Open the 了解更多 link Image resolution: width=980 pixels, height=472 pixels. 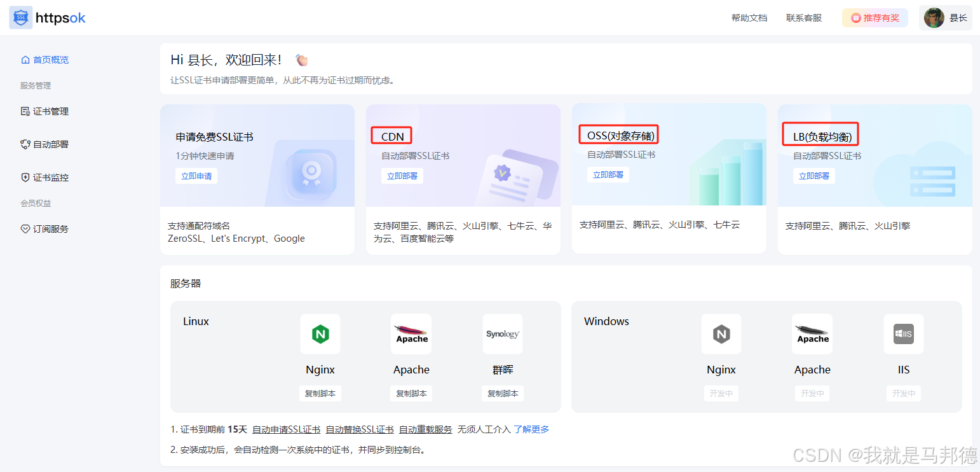[532, 429]
